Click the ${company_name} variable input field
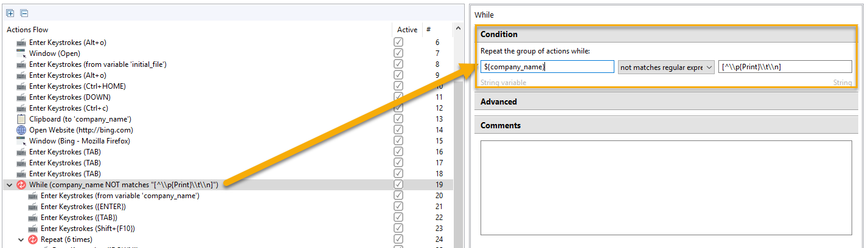This screenshot has height=248, width=868. tap(547, 67)
